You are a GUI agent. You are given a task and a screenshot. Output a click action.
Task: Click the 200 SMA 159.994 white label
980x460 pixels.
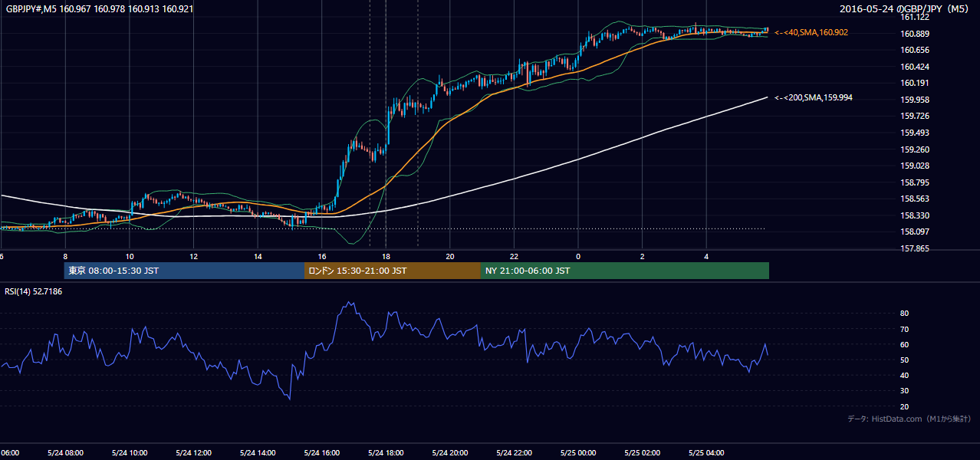[x=814, y=98]
